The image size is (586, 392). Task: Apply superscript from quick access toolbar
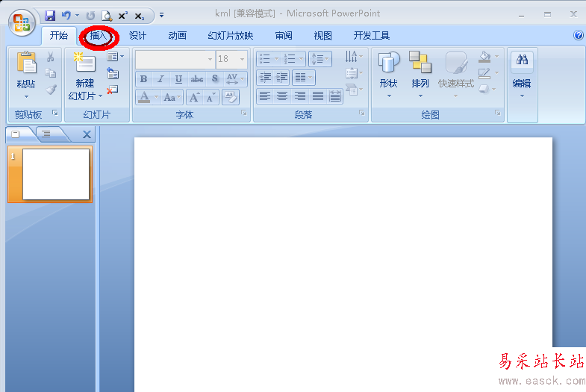click(x=123, y=16)
